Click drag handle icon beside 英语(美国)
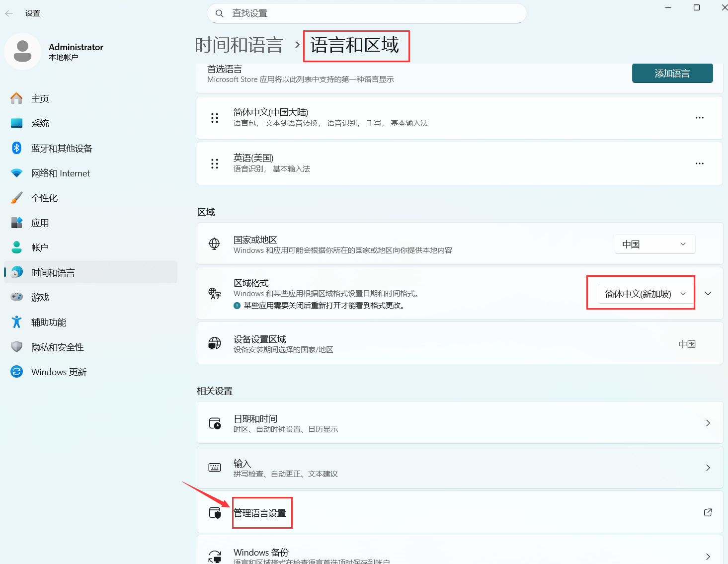The image size is (728, 564). point(215,163)
